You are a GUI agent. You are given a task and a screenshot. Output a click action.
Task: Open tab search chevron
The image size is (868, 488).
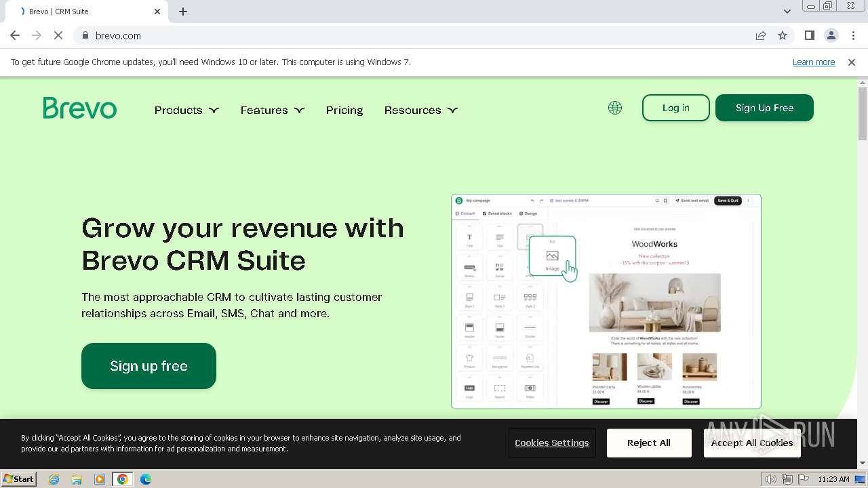tap(787, 12)
